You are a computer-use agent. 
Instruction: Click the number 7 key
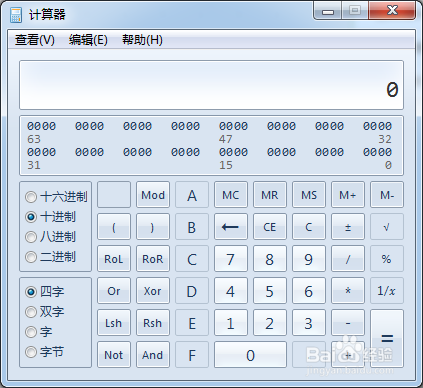click(231, 259)
